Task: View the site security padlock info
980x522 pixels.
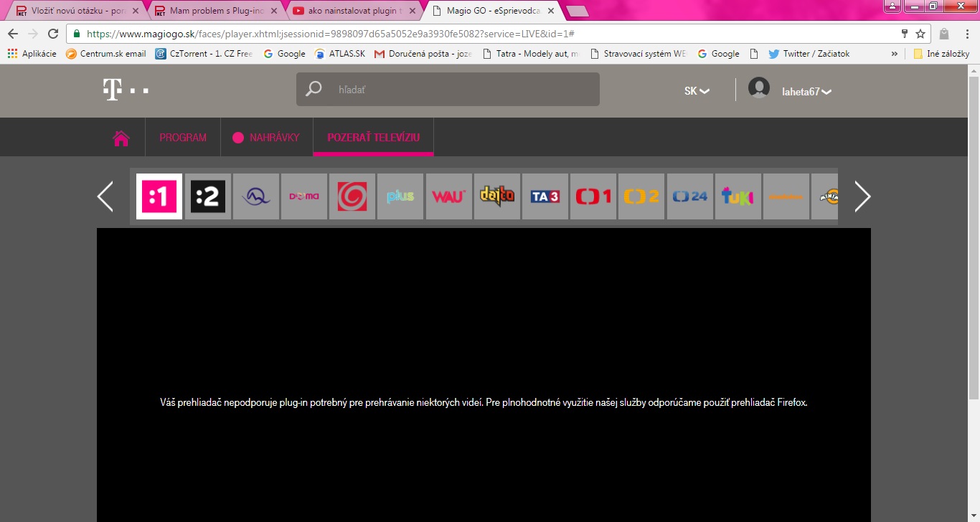Action: (x=77, y=34)
